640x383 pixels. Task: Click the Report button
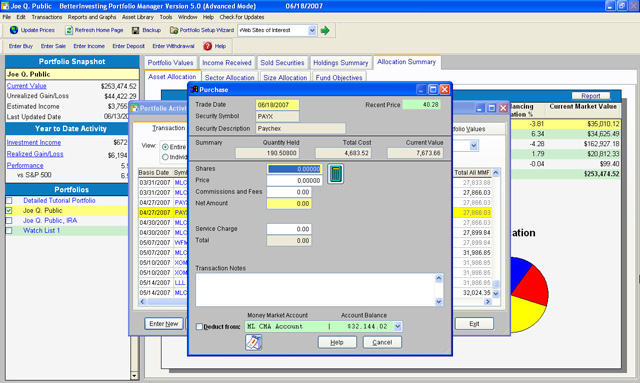coord(591,96)
